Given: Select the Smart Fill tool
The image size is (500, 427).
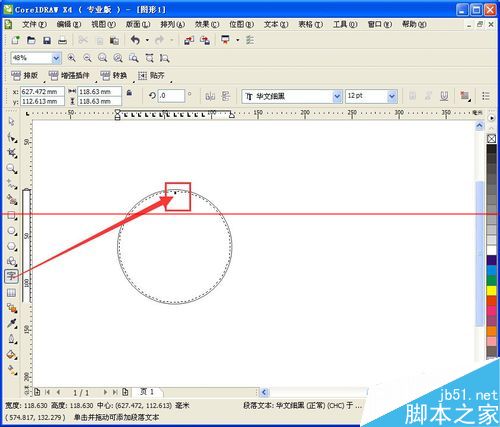Looking at the screenshot, I should [x=12, y=200].
